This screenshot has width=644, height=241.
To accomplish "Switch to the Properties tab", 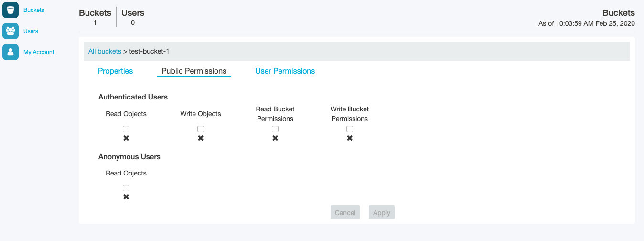I will [x=115, y=71].
